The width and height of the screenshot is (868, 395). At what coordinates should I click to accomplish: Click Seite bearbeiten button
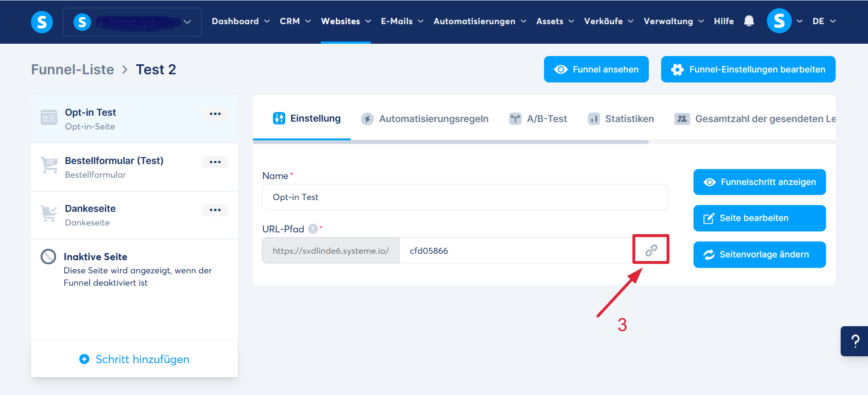760,218
